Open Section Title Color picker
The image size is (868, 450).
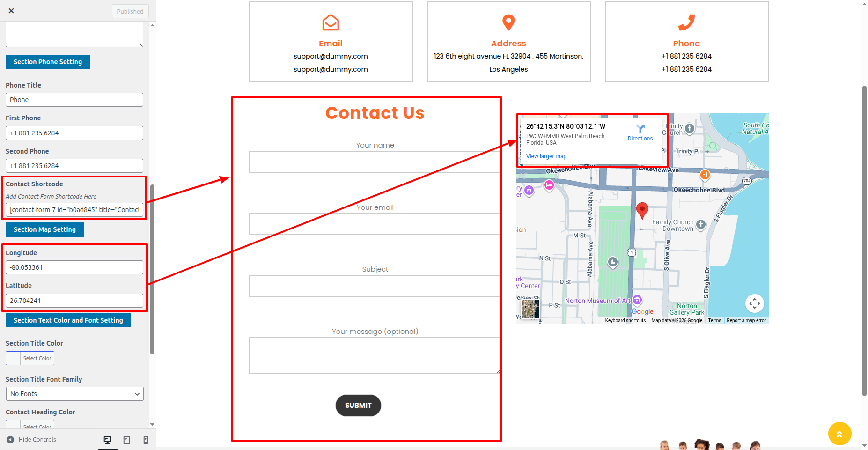30,358
